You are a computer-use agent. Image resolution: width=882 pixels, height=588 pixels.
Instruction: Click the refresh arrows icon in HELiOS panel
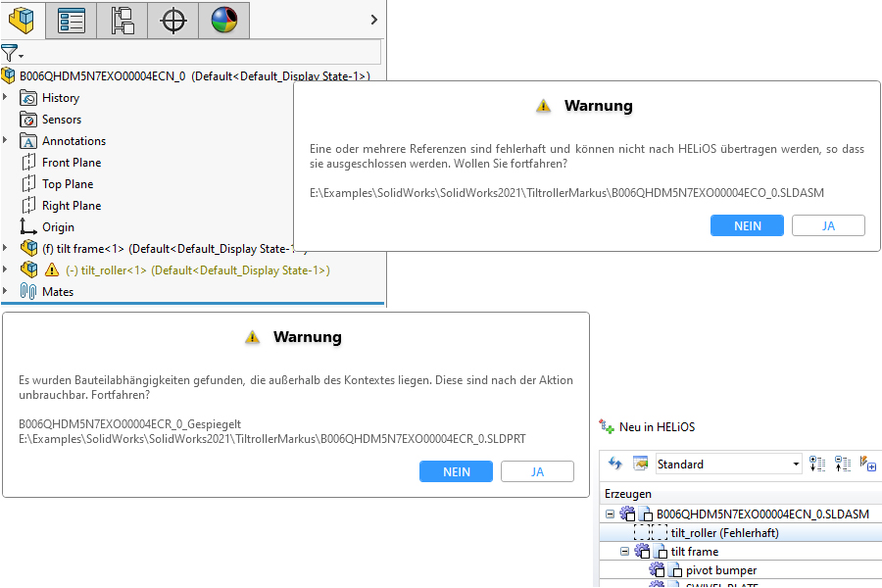click(615, 464)
